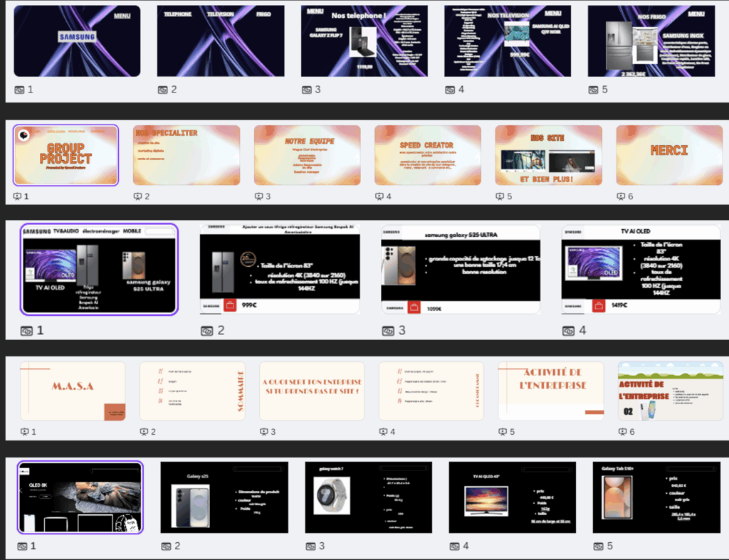Click the red shopping bag on the 999€ slide
This screenshot has height=560, width=729.
click(231, 306)
